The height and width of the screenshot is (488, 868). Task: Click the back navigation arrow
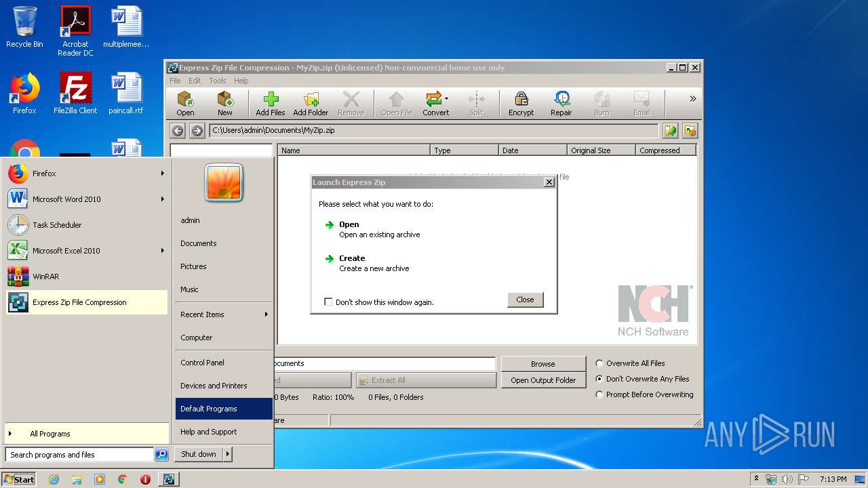[x=178, y=131]
